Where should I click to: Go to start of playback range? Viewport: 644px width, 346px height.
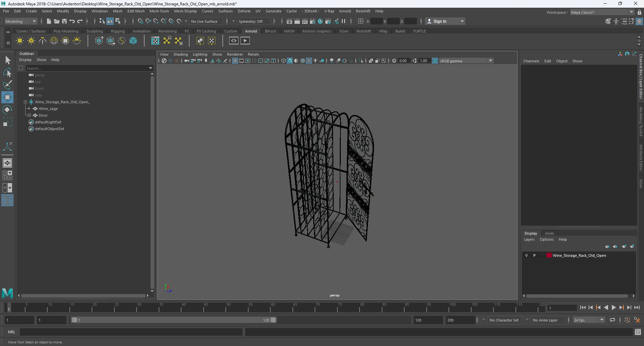(x=583, y=307)
